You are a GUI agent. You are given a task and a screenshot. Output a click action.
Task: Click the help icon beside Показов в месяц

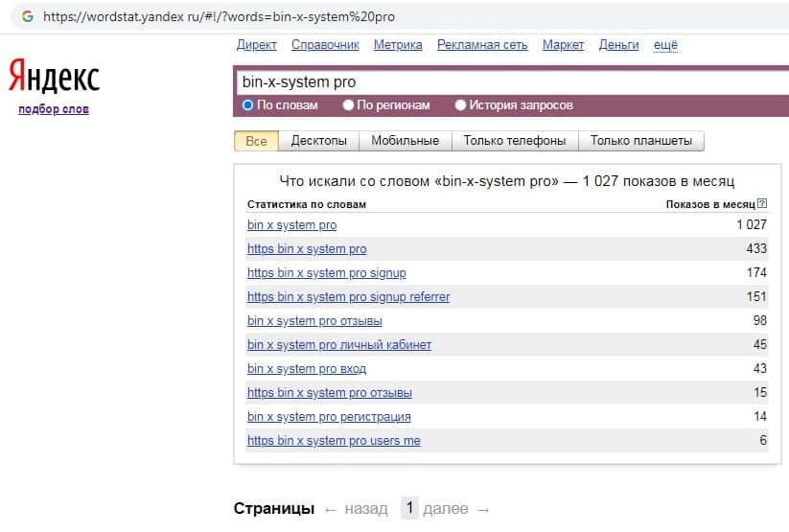tap(762, 203)
